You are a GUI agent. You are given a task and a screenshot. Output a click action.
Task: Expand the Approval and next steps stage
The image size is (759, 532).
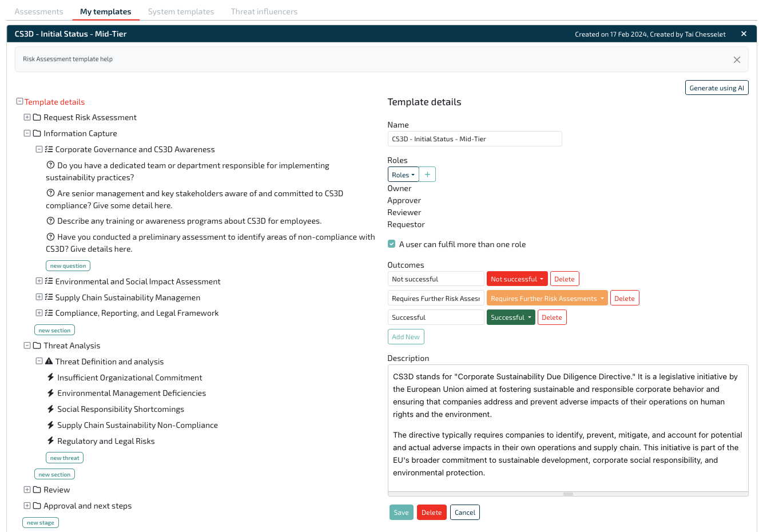pos(27,506)
